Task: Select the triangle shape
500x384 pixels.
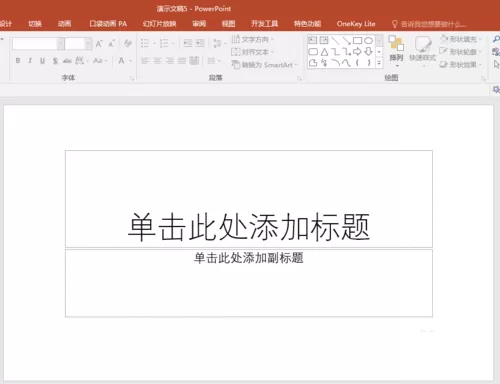Action: click(x=324, y=52)
